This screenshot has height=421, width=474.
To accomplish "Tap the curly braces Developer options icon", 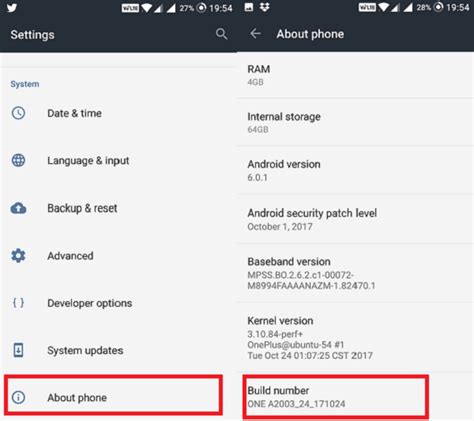I will (x=18, y=303).
